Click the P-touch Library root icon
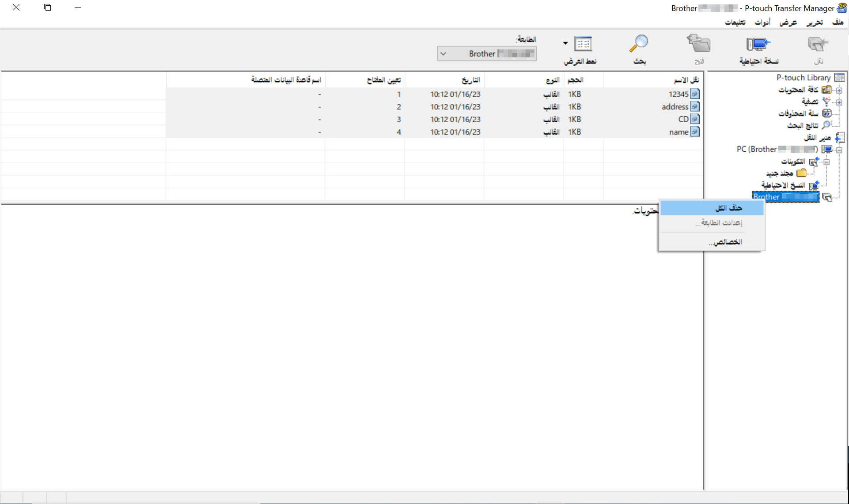Image resolution: width=849 pixels, height=504 pixels. (839, 78)
